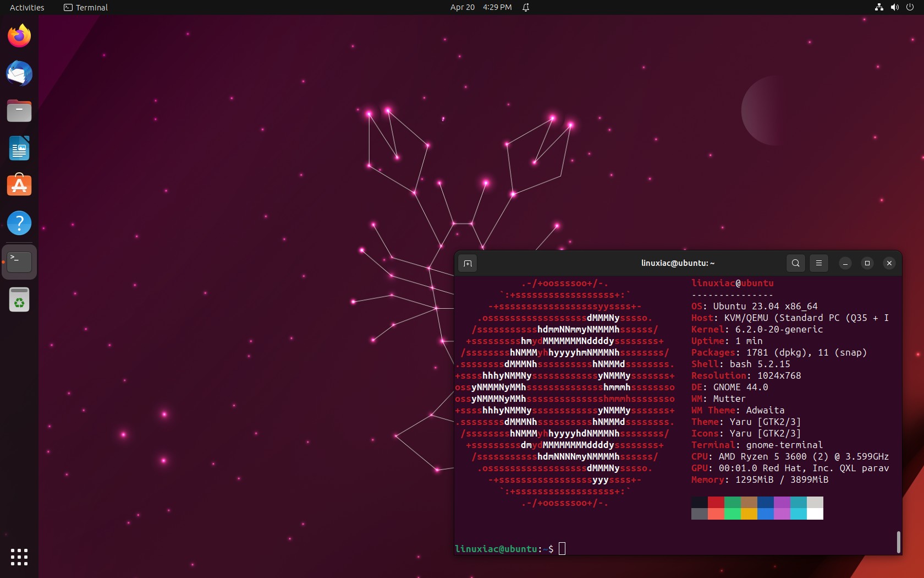Open the terminal hamburger menu
Viewport: 924px width, 578px height.
818,263
